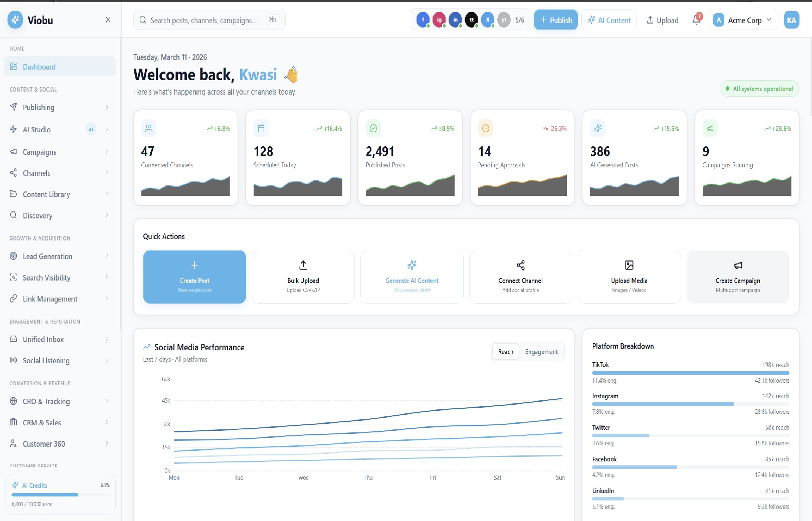Click the AI Content button
812x521 pixels.
(x=609, y=20)
